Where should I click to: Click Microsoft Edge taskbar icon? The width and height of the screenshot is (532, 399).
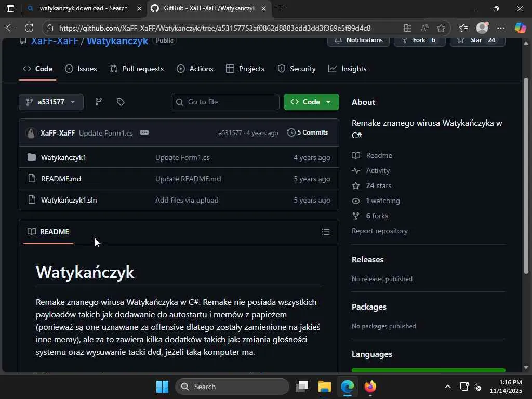(348, 387)
